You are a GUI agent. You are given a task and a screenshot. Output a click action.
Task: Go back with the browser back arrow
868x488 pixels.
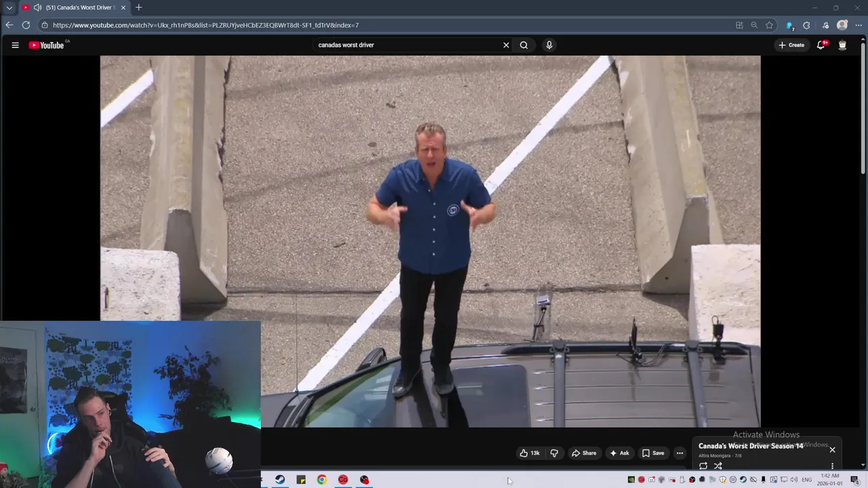click(9, 25)
